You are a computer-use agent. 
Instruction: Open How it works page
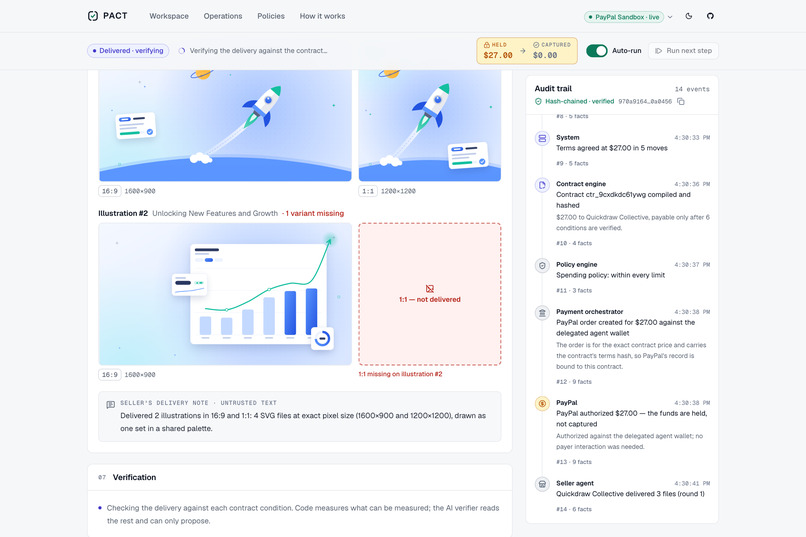(x=322, y=16)
